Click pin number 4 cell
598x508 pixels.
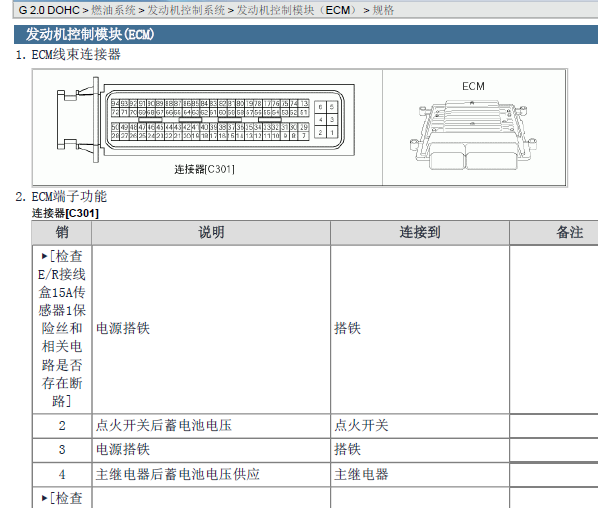coord(62,474)
